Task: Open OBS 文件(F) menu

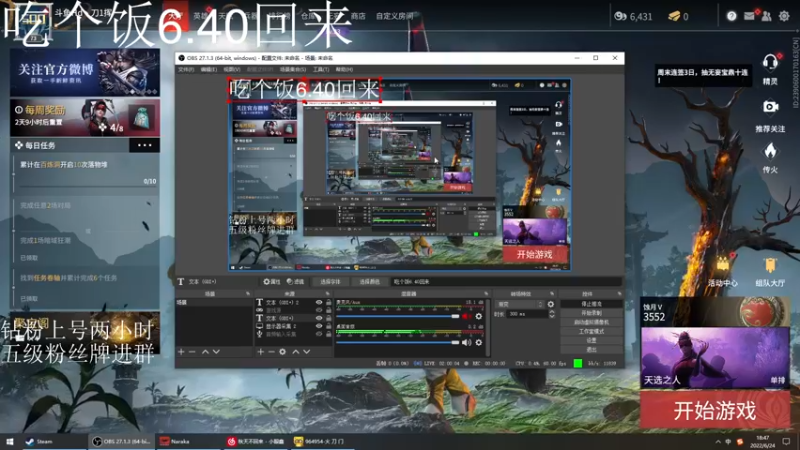Action: [186, 69]
